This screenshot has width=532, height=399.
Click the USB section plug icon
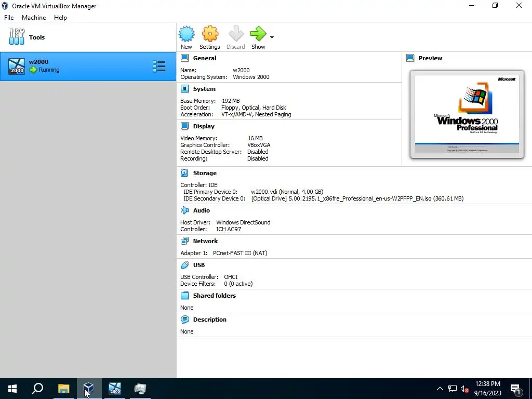pos(184,265)
